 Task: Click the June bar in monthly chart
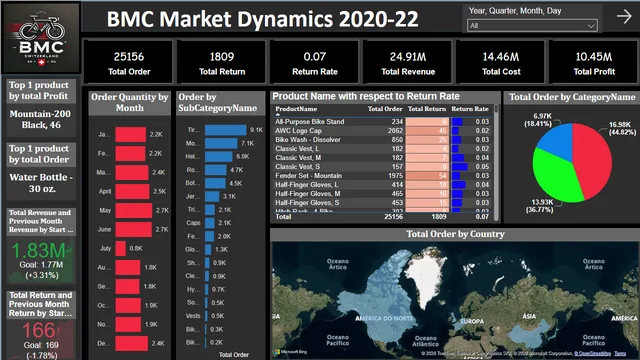click(133, 229)
